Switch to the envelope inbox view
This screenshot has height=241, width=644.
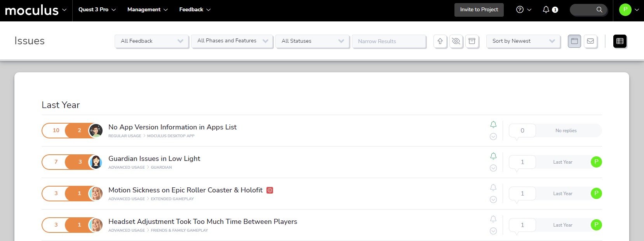[590, 41]
